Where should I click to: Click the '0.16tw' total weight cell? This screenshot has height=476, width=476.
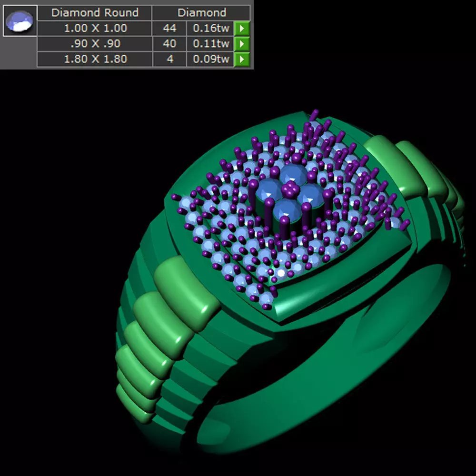210,28
